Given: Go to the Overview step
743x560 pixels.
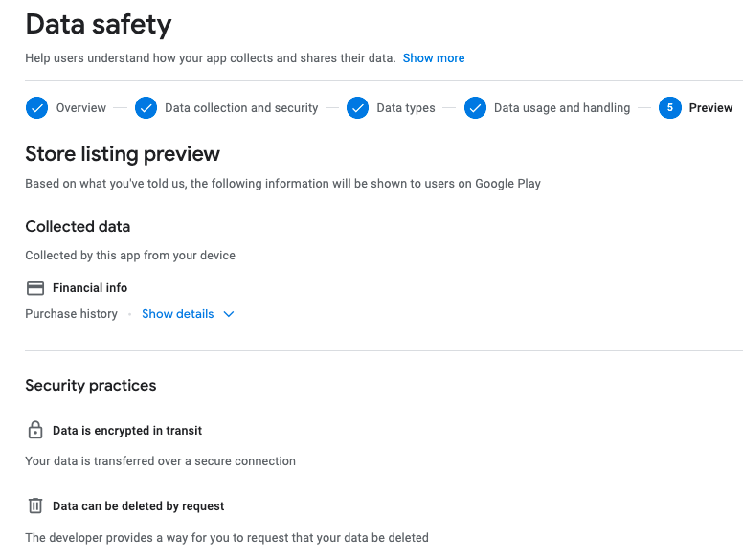Looking at the screenshot, I should click(81, 108).
